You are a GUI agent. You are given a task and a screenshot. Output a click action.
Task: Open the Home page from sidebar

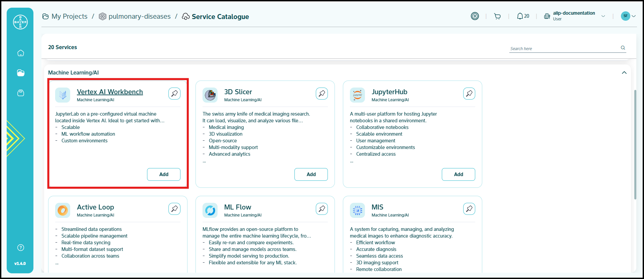tap(21, 53)
